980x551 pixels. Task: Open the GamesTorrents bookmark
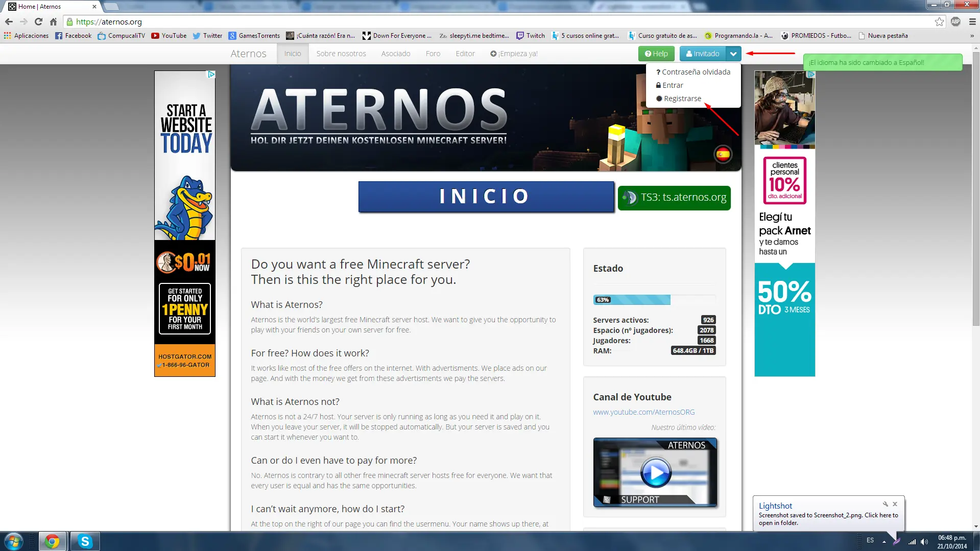[254, 36]
